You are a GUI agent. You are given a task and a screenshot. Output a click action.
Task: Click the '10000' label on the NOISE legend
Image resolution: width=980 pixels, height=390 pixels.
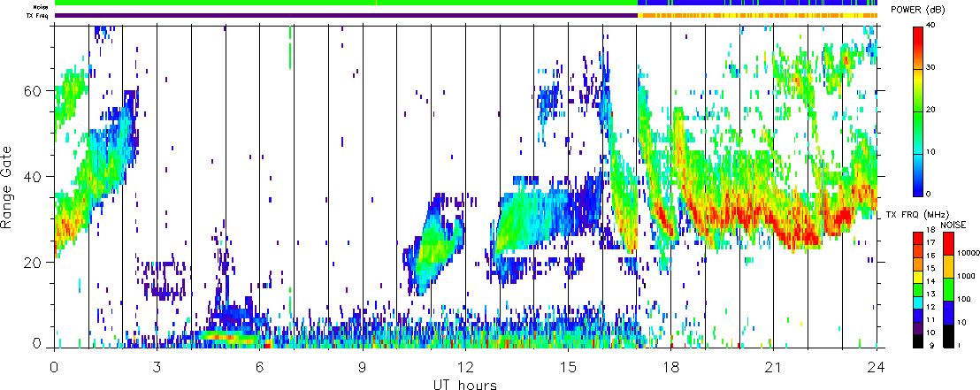(x=969, y=253)
